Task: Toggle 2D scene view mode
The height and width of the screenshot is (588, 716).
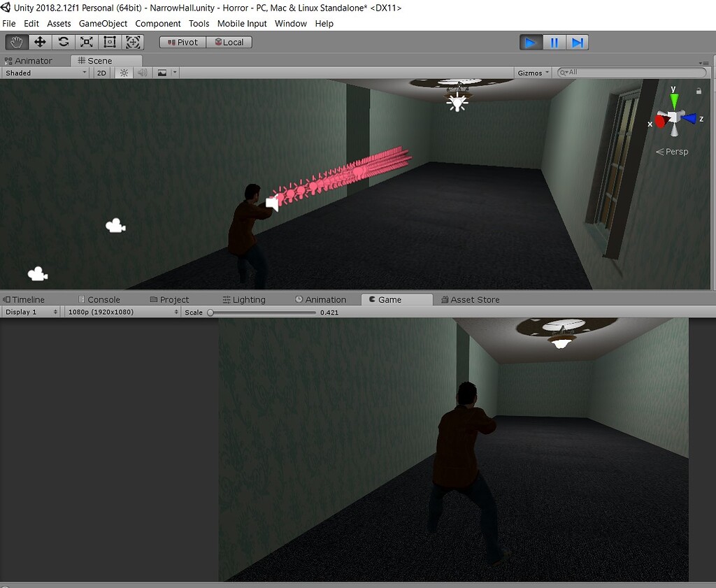Action: pos(101,72)
